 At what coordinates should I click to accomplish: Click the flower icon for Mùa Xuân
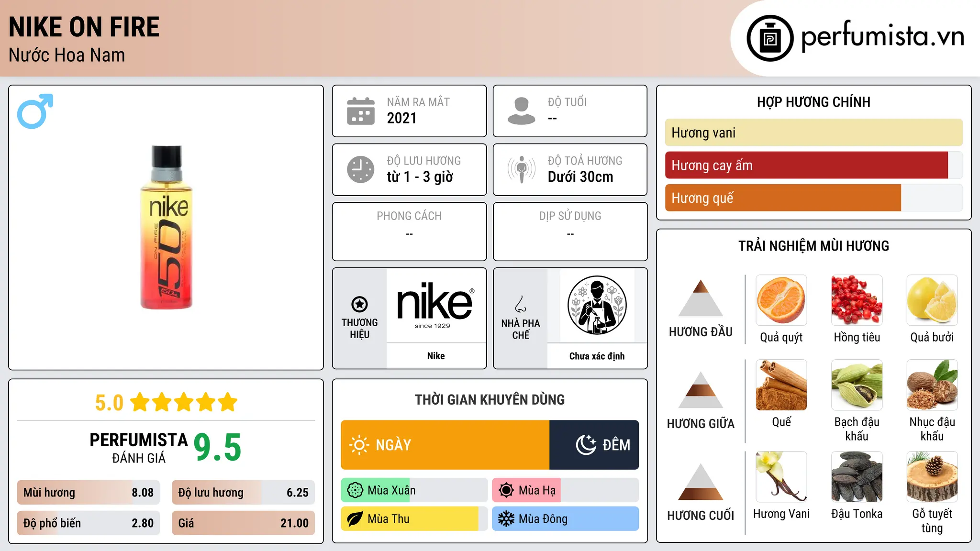pos(355,490)
